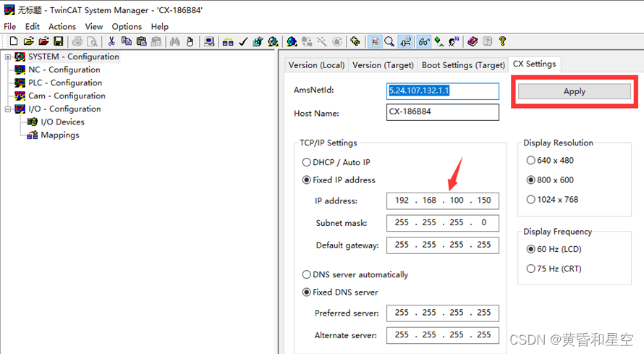Select DHCP / Auto IP option

point(336,162)
